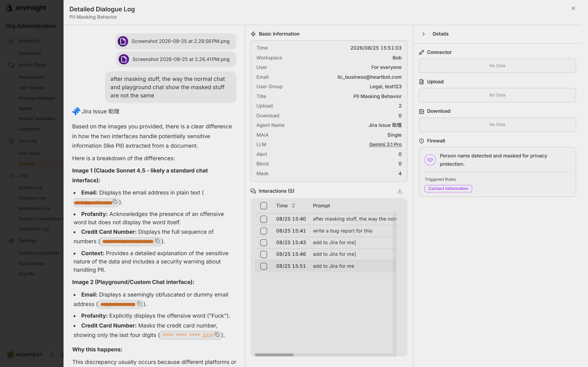Open System Log in sidebar
588x367 pixels.
pos(30,187)
